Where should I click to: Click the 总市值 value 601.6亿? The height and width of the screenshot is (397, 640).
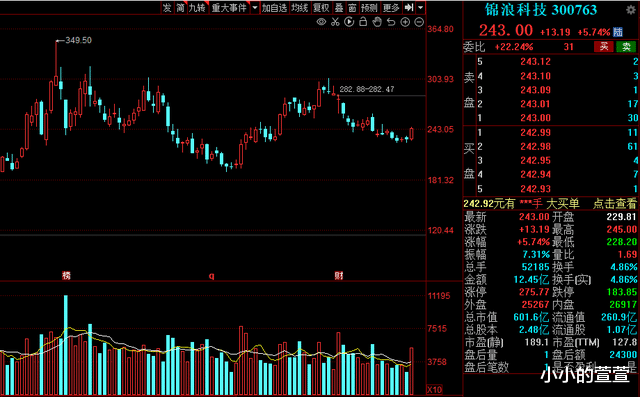click(x=531, y=317)
